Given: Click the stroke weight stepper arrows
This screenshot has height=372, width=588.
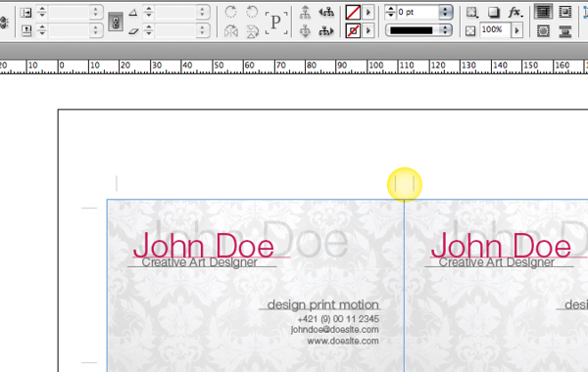Looking at the screenshot, I should (390, 12).
